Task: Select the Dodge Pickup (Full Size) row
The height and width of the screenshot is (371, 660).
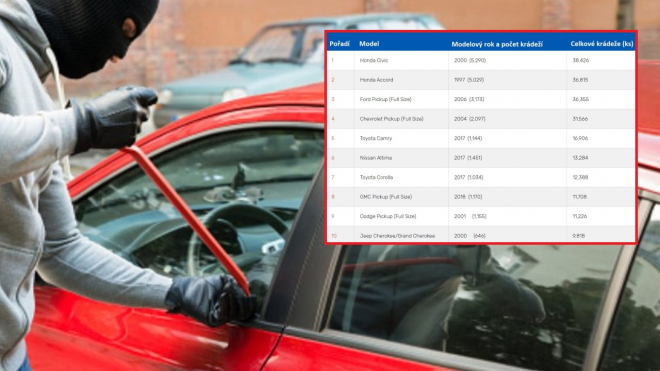Action: point(481,216)
